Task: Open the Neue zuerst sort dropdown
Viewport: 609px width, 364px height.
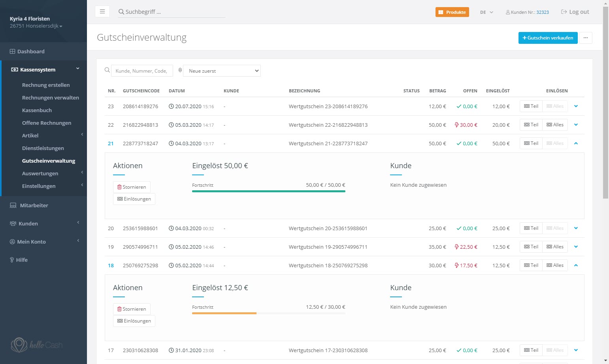Action: pos(222,71)
